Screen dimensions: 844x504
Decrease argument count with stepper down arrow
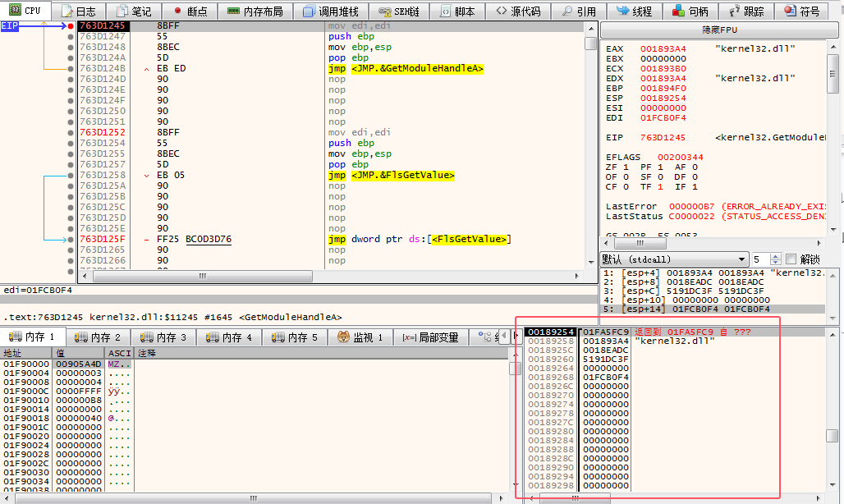(x=776, y=263)
